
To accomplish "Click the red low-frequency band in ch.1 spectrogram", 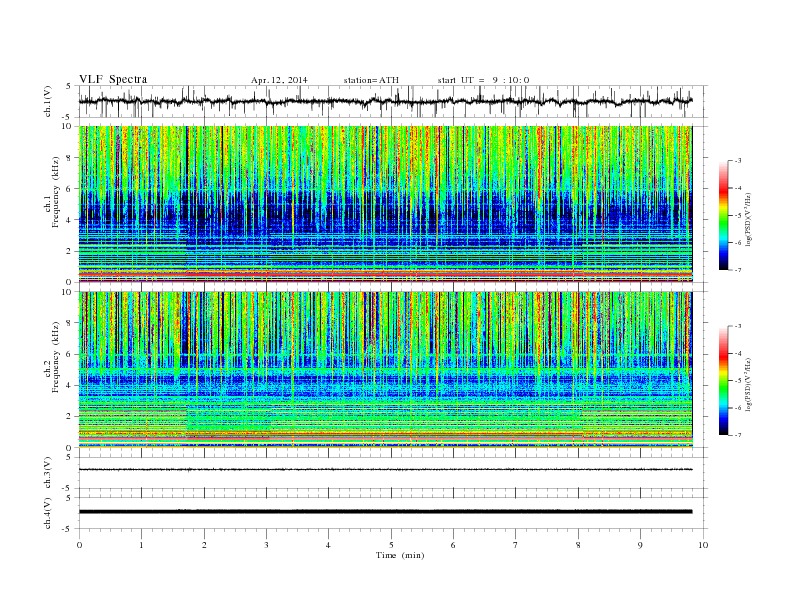I will [385, 274].
